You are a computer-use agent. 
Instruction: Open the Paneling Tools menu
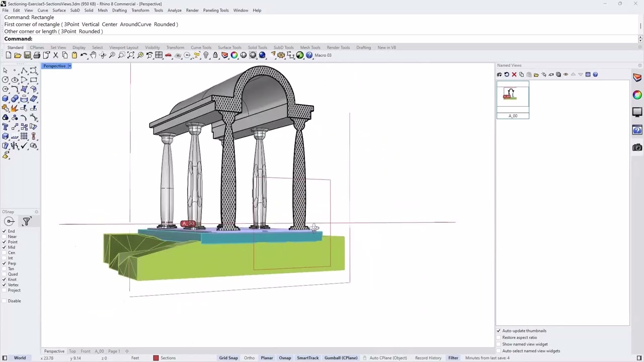click(216, 10)
